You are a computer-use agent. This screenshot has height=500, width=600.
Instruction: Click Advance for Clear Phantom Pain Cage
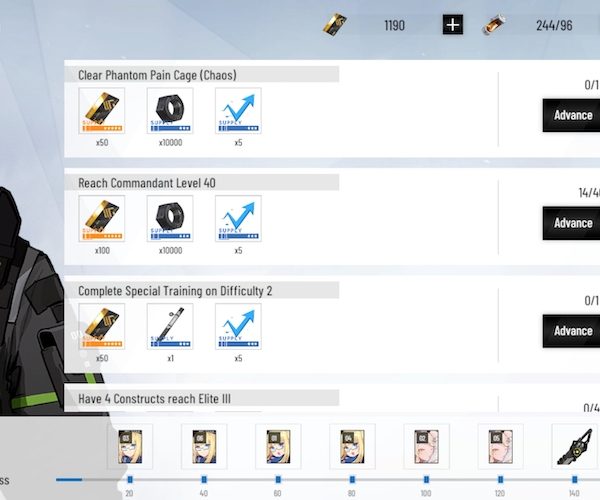(572, 115)
